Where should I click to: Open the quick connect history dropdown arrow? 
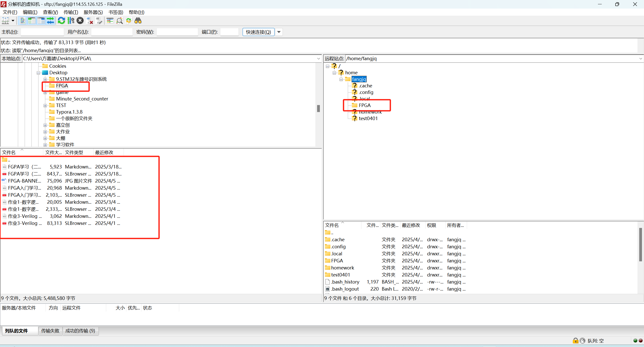point(279,32)
